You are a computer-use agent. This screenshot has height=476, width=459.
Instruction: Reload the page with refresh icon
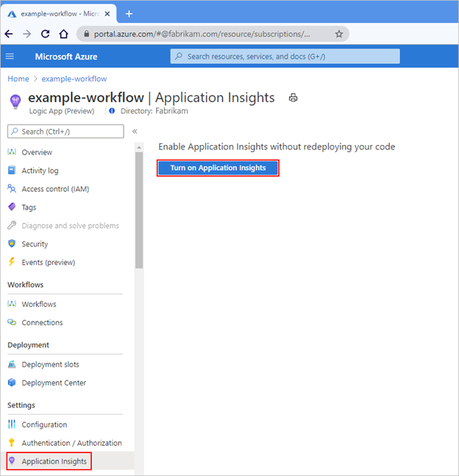pos(45,34)
